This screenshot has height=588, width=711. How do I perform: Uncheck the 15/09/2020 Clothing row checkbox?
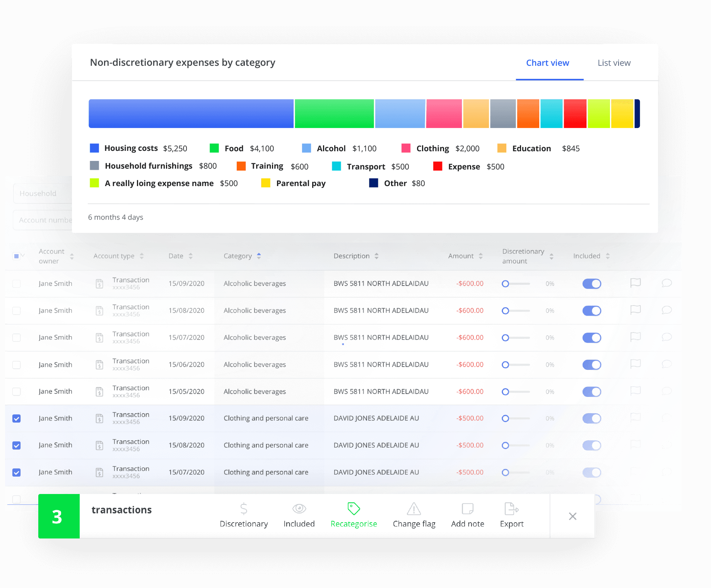16,419
